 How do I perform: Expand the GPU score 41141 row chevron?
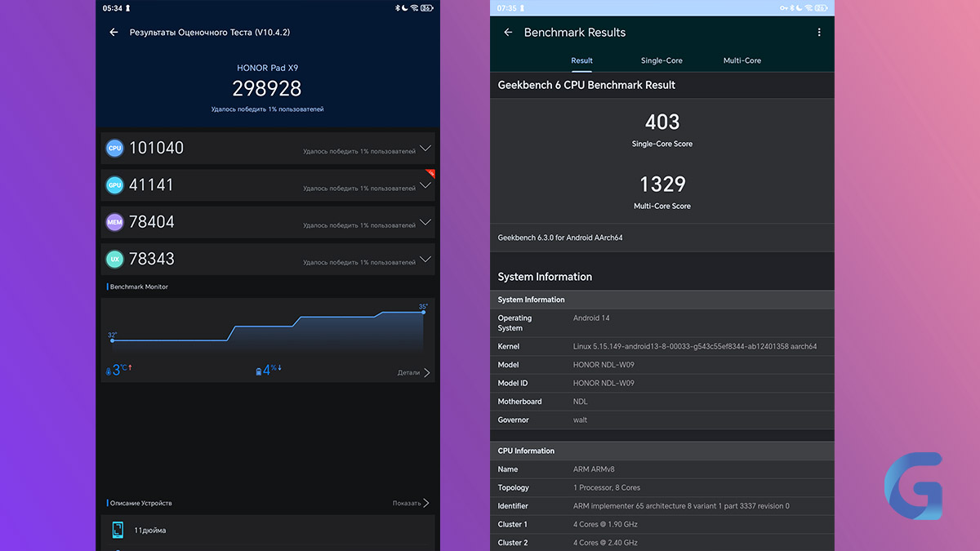click(x=425, y=185)
